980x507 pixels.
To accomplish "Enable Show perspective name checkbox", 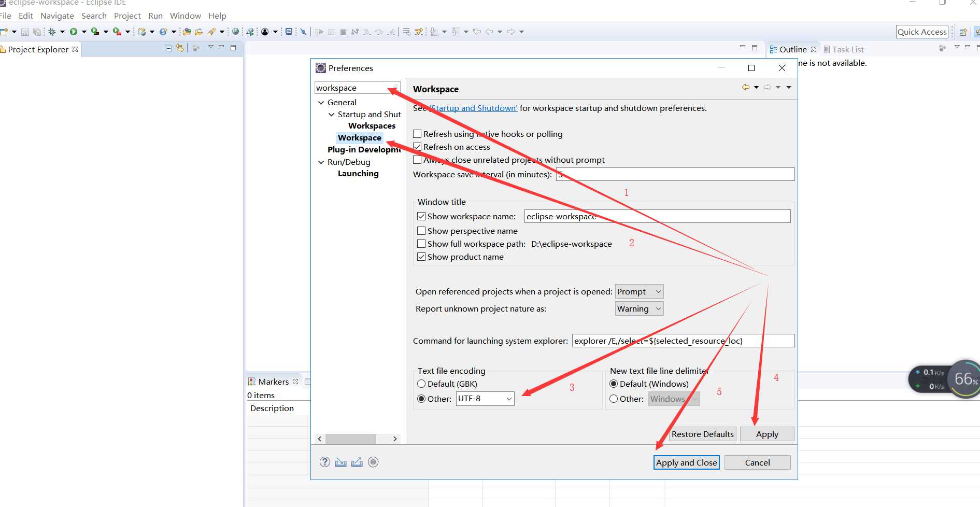I will click(x=421, y=231).
